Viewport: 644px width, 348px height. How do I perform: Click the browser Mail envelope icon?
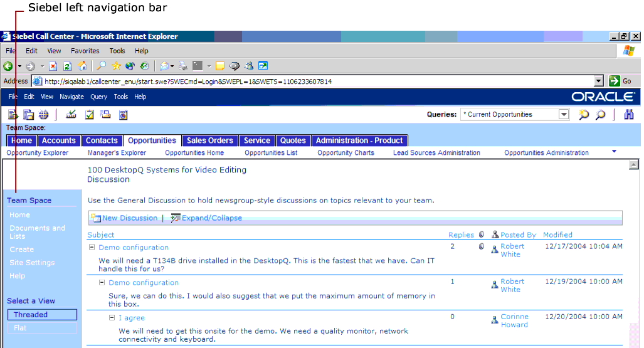[164, 66]
